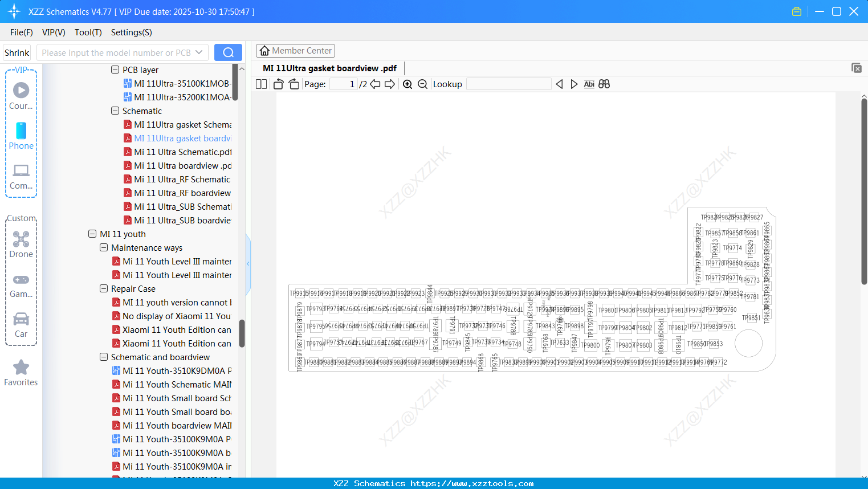Click the Shrink button
Viewport: 868px width, 489px height.
(17, 52)
